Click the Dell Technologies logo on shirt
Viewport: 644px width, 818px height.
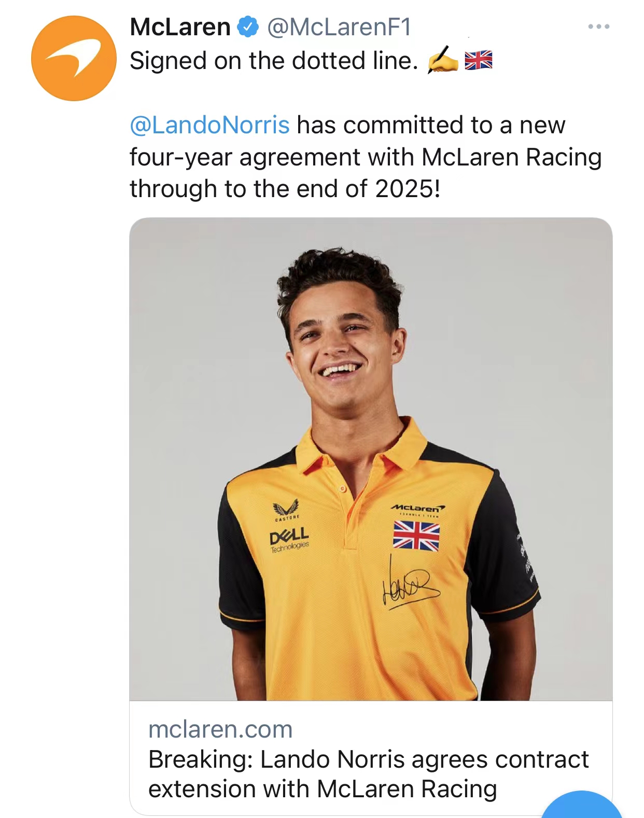[289, 540]
